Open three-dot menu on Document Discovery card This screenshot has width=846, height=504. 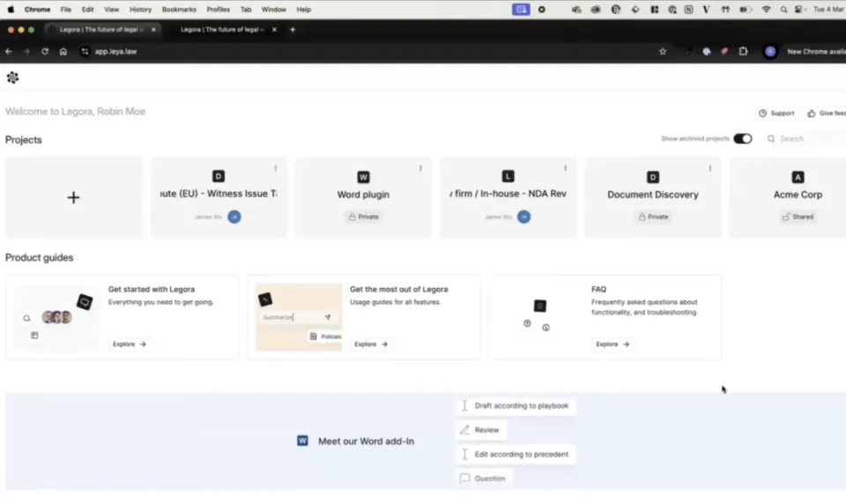pyautogui.click(x=709, y=168)
